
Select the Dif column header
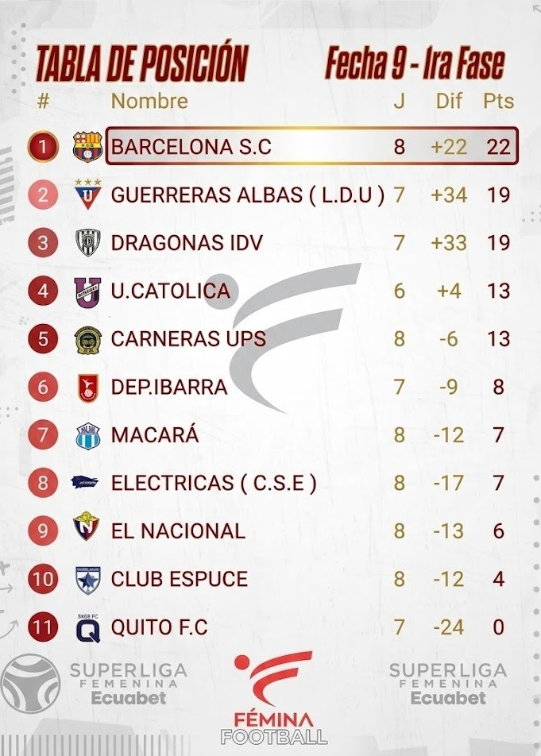coord(449,101)
